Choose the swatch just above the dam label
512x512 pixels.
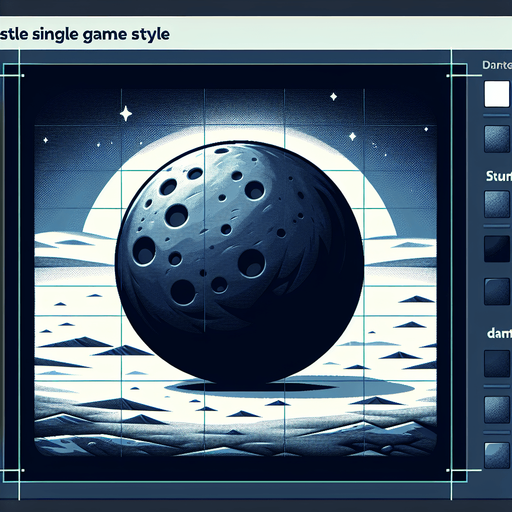coord(497,292)
